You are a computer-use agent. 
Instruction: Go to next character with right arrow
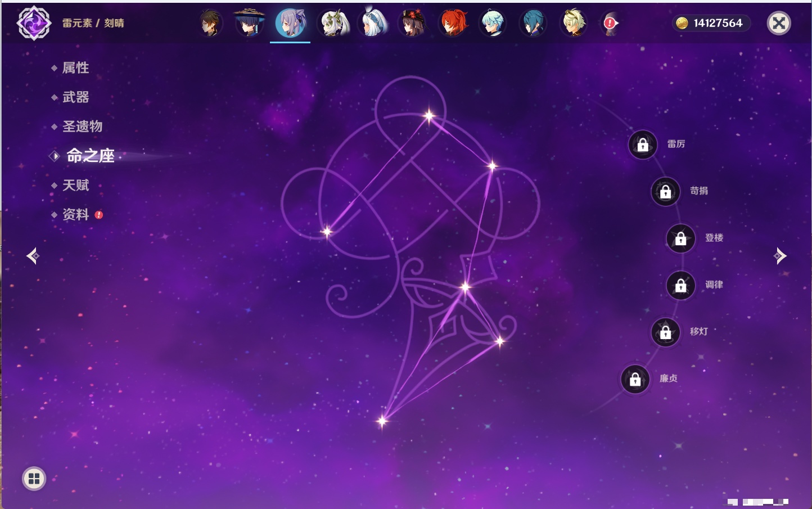[780, 256]
